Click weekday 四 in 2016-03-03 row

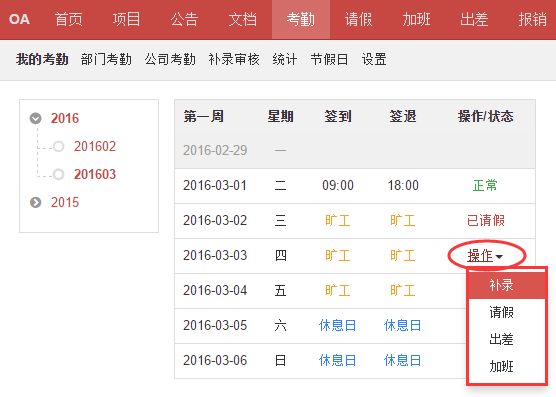coord(280,255)
